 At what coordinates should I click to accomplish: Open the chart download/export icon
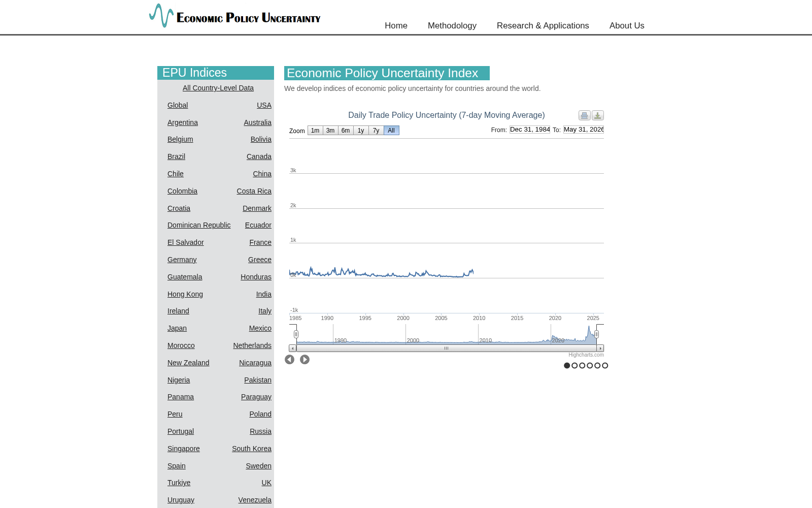click(x=598, y=115)
